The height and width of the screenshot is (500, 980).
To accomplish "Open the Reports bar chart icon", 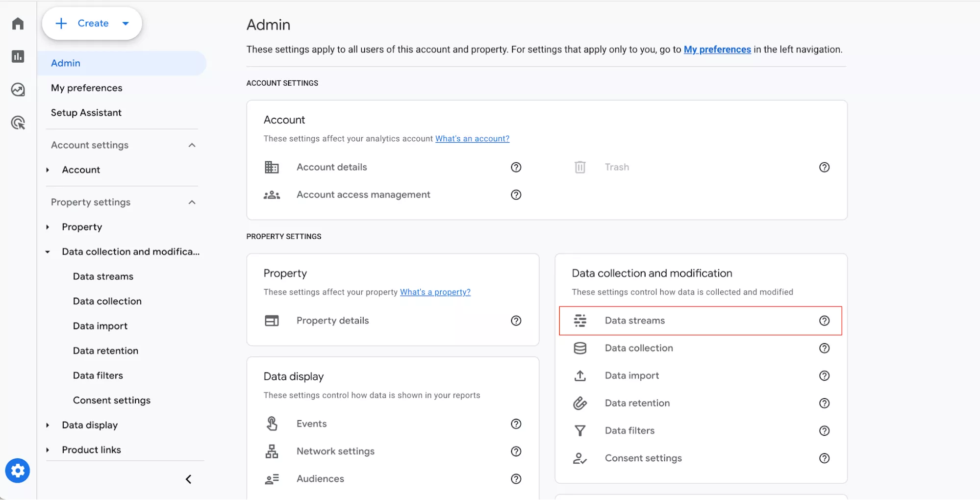I will 18,56.
